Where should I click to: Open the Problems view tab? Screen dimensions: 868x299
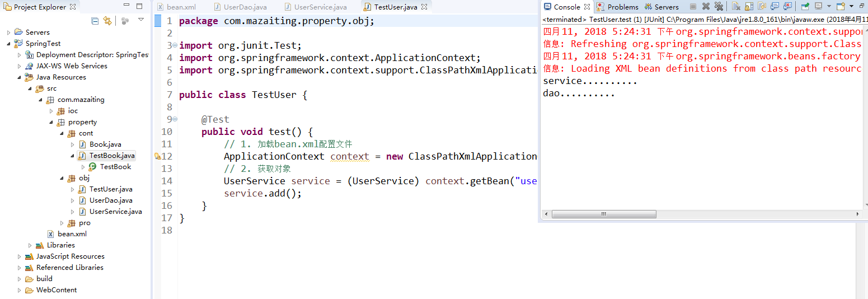(618, 7)
